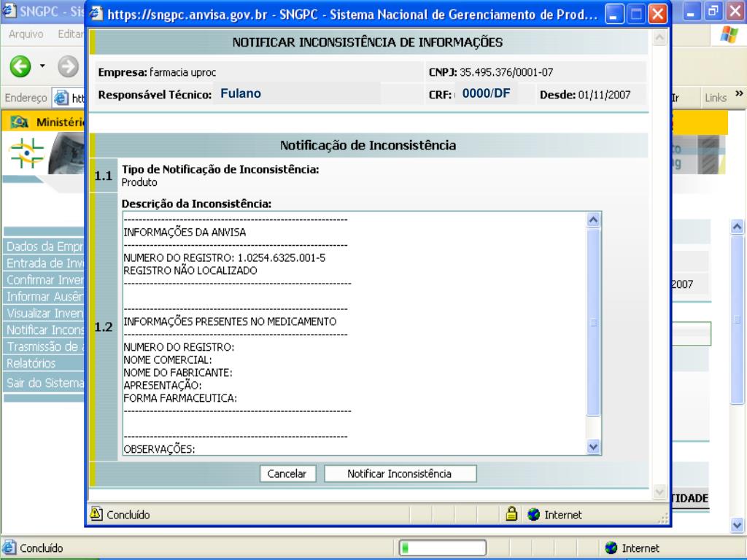The width and height of the screenshot is (747, 560).
Task: Click the Fulano responsible technician name
Action: coord(241,93)
